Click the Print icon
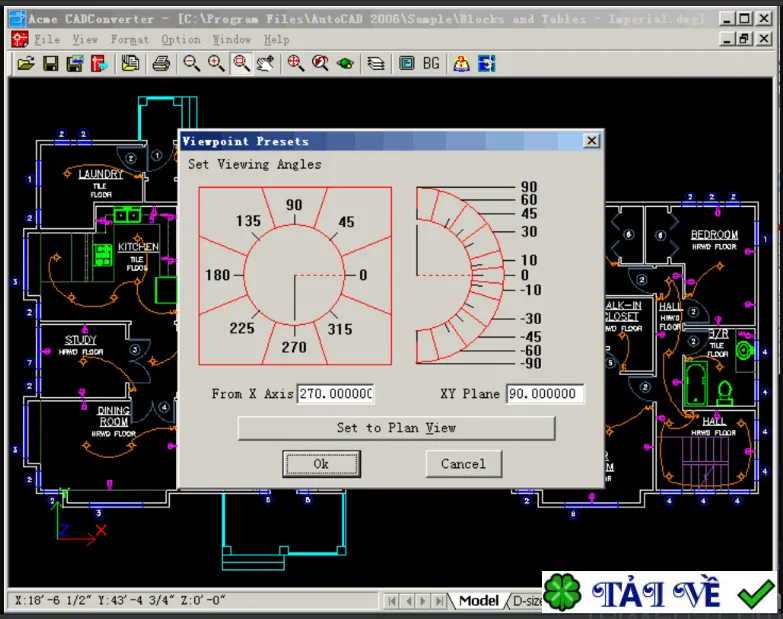 tap(161, 63)
